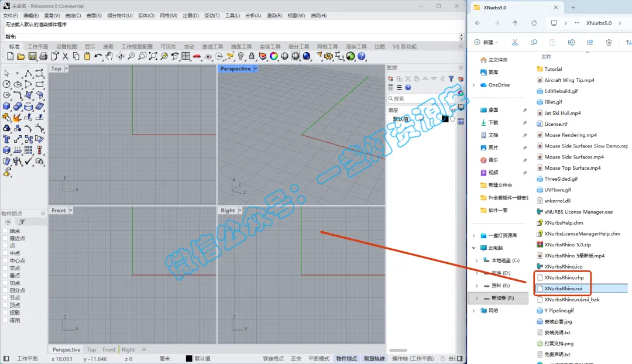
Task: Toggle the 最近点 (Near) osnap checkbox
Action: click(x=5, y=238)
